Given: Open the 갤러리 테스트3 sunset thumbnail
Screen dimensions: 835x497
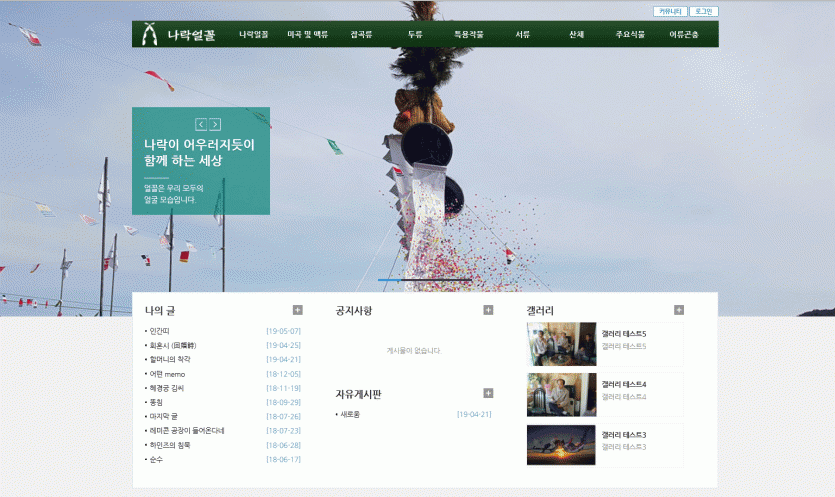Looking at the screenshot, I should (561, 444).
